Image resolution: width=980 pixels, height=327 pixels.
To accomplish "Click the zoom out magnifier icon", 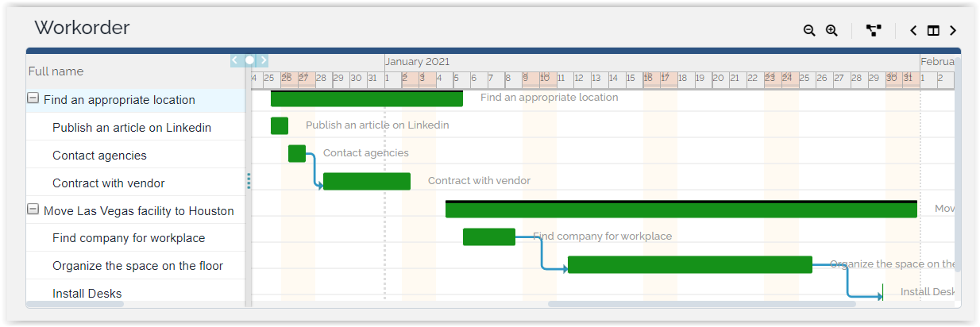I will coord(809,31).
